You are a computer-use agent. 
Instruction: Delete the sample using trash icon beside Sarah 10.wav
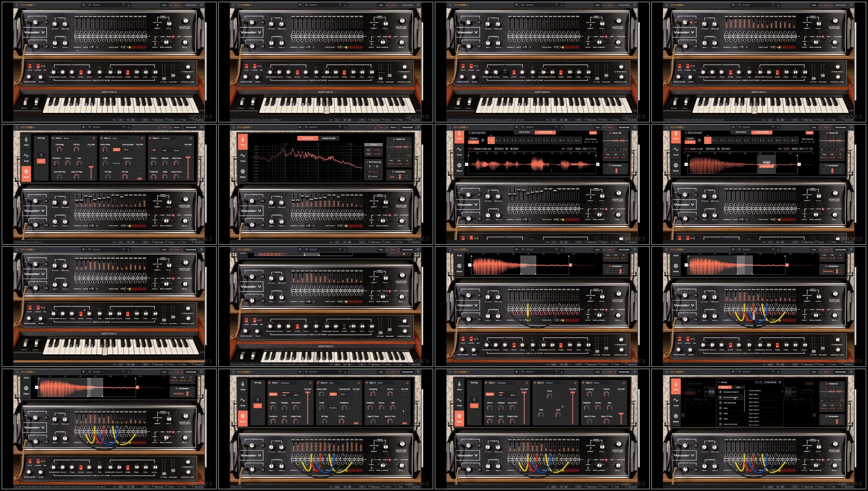718,149
